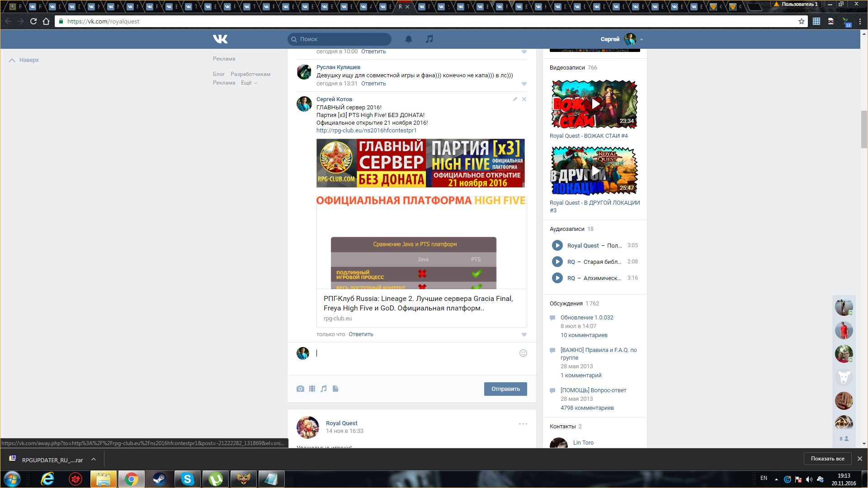Open Разработчикам footer link
This screenshot has width=868, height=488.
tap(250, 74)
